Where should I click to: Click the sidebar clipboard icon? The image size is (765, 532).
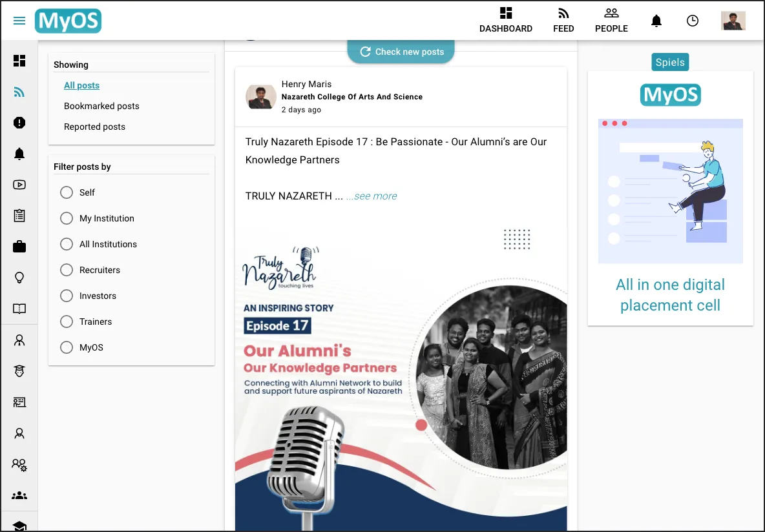[x=19, y=216]
